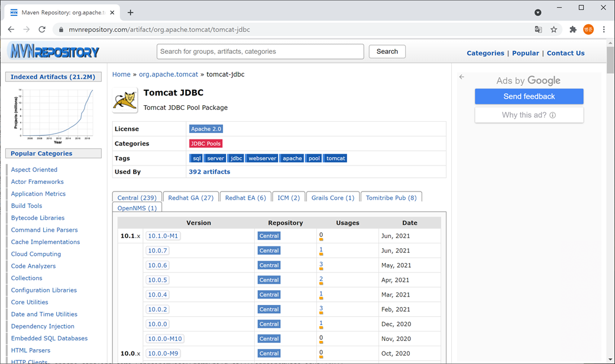The height and width of the screenshot is (364, 615).
Task: Select the jdbc tag
Action: click(x=236, y=158)
